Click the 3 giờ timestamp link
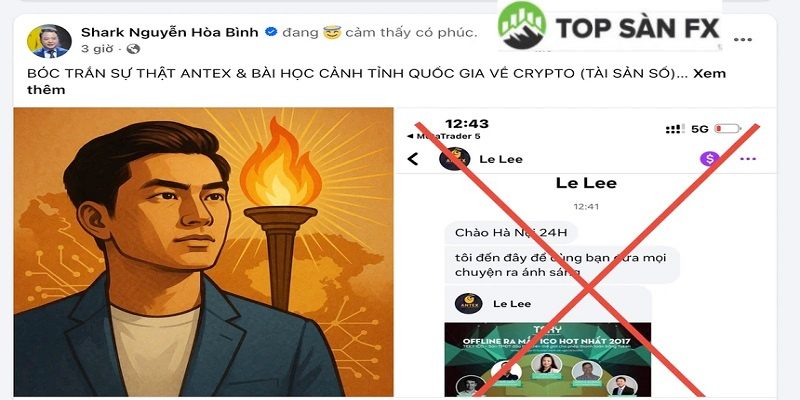The height and width of the screenshot is (400, 800). pyautogui.click(x=99, y=49)
